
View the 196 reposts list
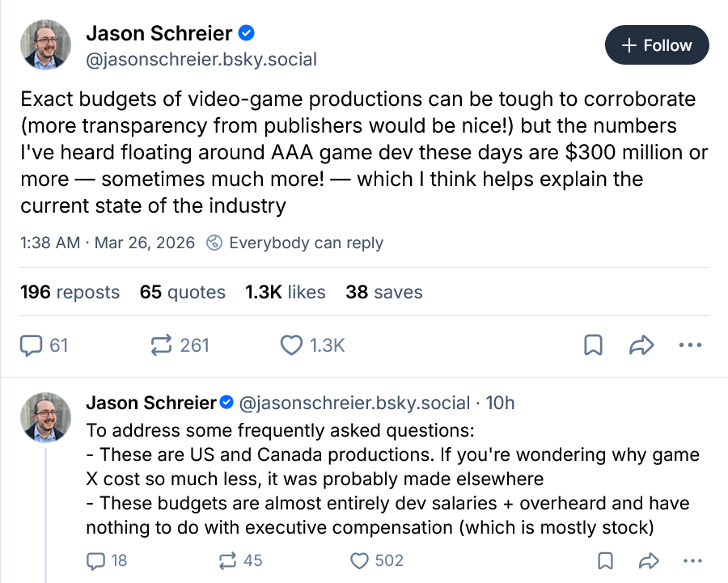coord(70,292)
